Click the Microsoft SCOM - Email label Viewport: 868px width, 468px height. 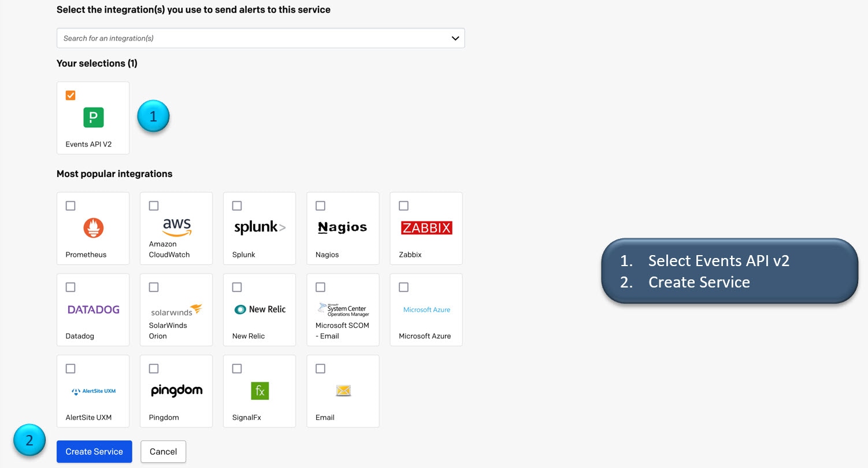[x=342, y=331]
